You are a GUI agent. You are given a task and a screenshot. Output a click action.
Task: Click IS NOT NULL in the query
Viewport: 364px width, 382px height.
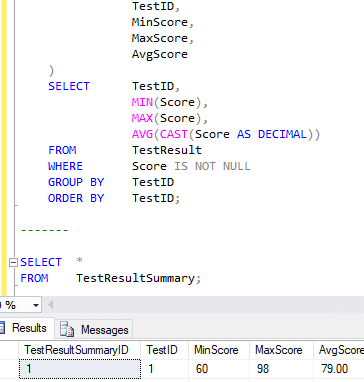pos(212,166)
